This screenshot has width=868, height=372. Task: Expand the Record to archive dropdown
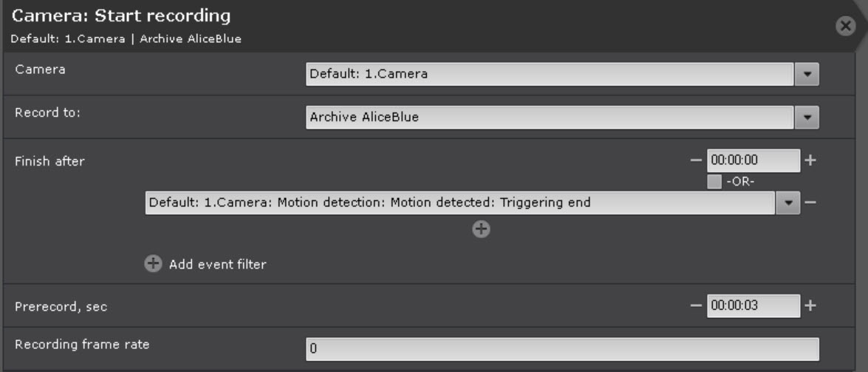coord(807,117)
